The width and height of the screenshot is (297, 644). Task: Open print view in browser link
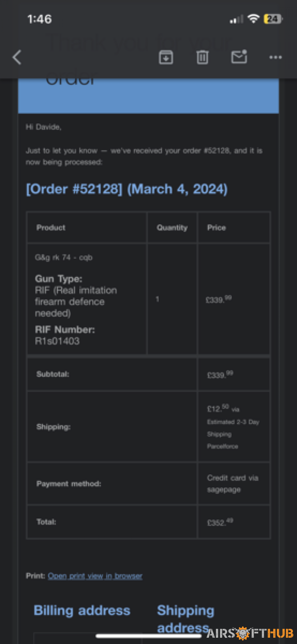(95, 576)
